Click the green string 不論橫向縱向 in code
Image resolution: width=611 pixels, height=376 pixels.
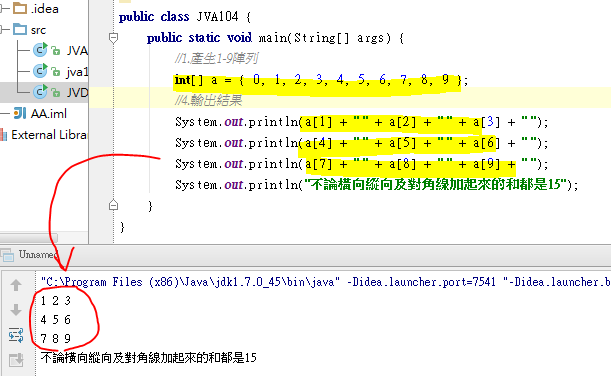tap(434, 185)
